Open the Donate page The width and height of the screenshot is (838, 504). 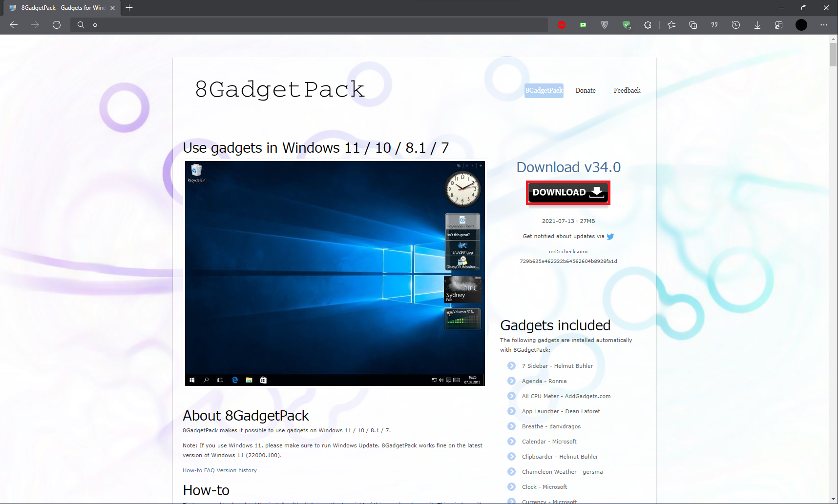[586, 91]
